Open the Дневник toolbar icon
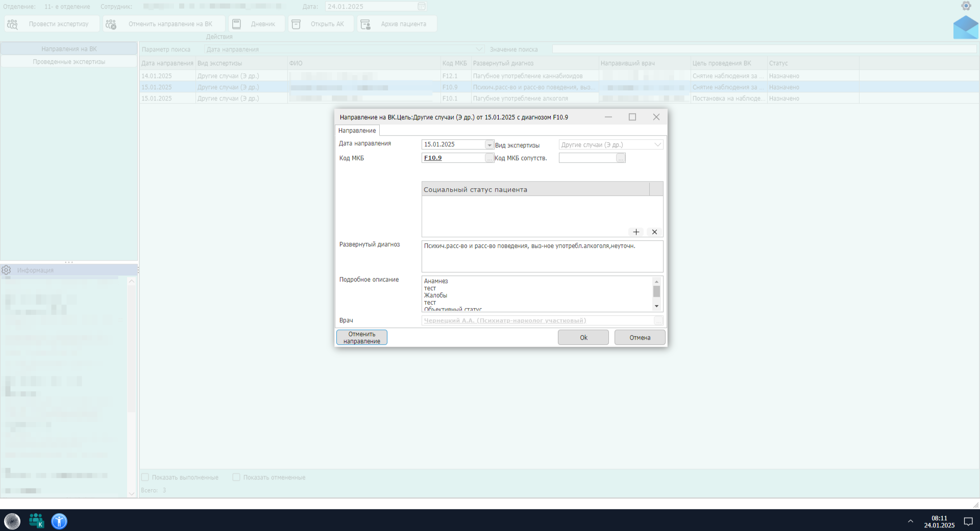 [236, 24]
